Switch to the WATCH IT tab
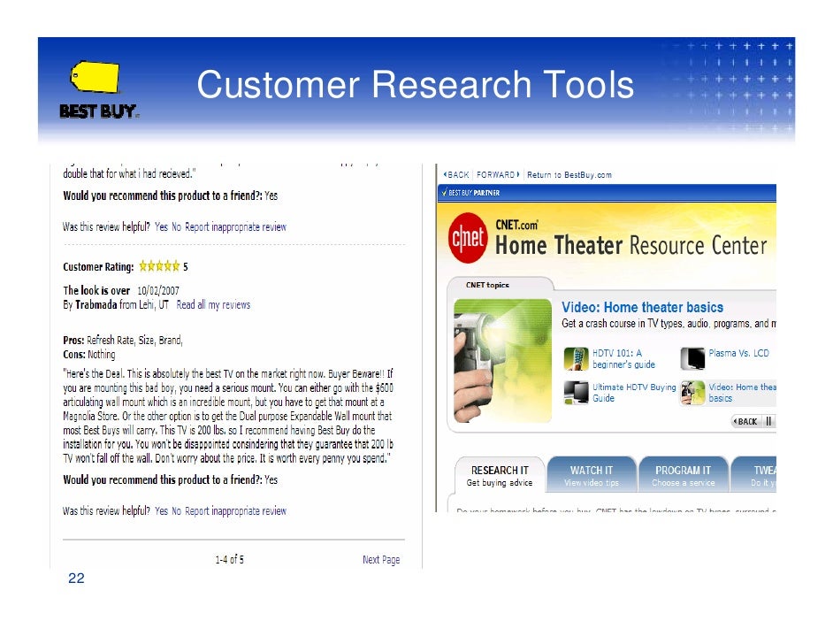 click(x=592, y=475)
